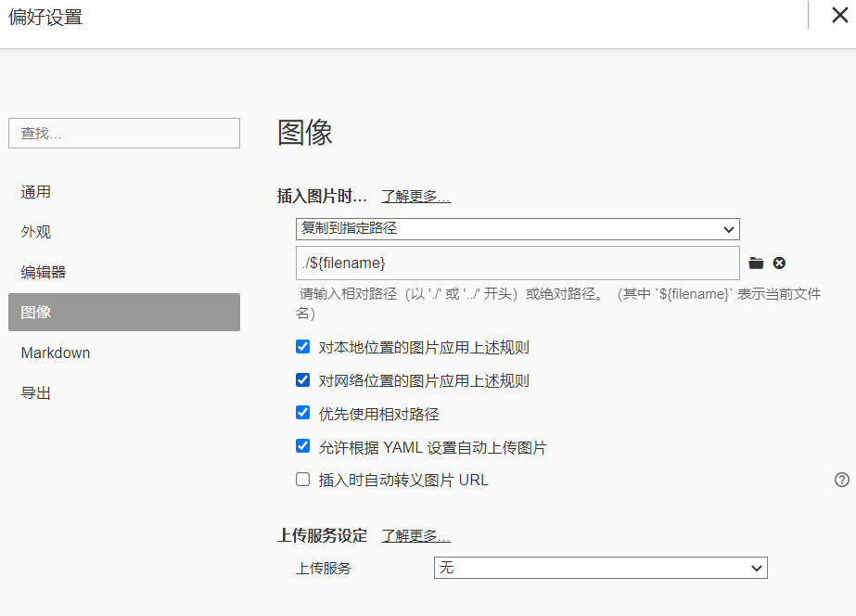Uncheck 对本地位置的图片应用上述规则 checkbox

pyautogui.click(x=302, y=347)
